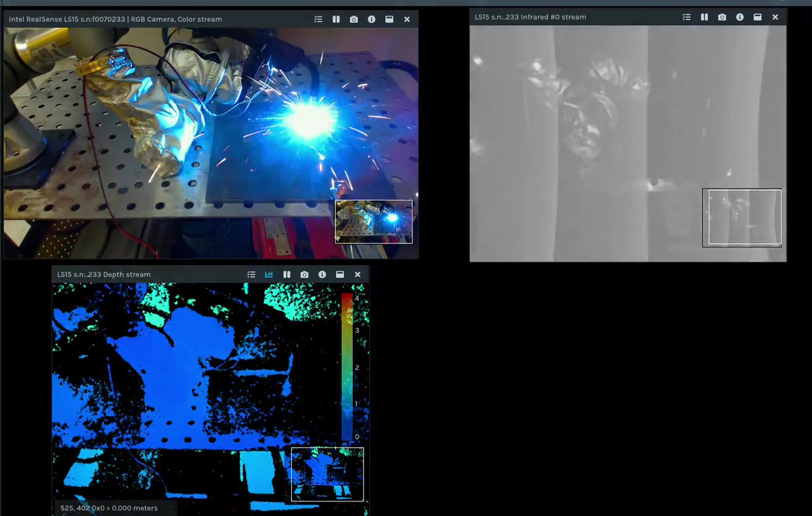Take snapshot of the Depth stream

click(x=304, y=274)
